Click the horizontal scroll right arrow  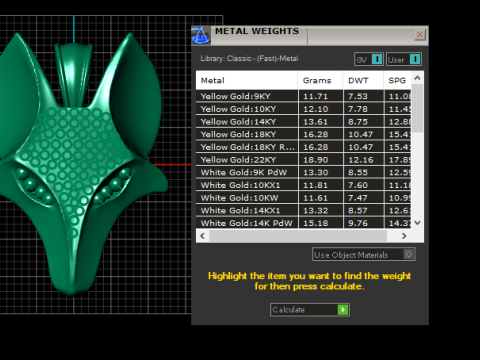[404, 236]
